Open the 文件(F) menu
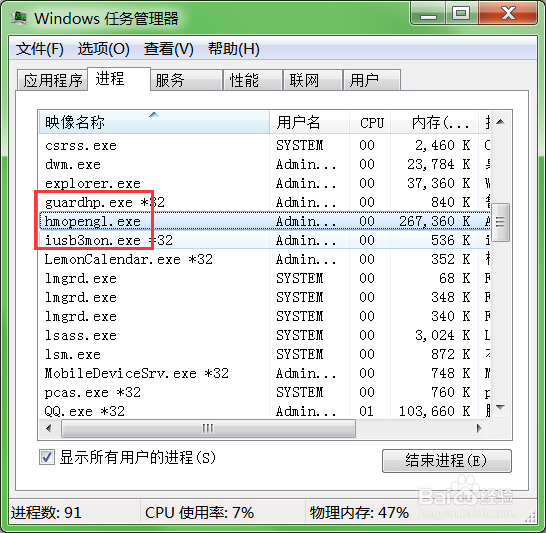Screen dimensions: 546x533 pos(40,49)
